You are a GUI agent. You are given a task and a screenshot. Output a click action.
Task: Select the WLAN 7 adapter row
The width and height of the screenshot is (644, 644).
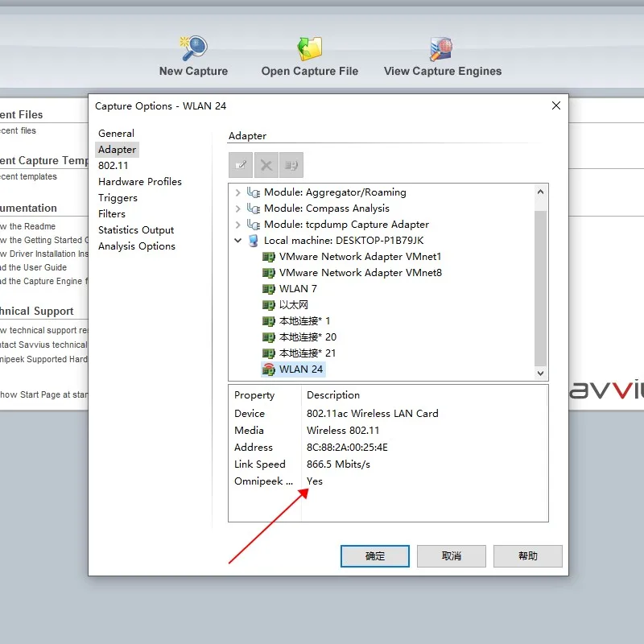298,289
